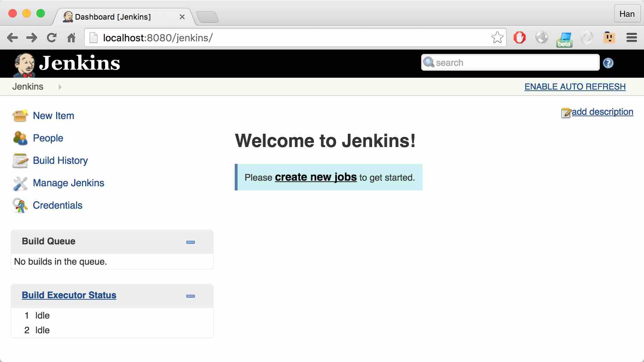Viewport: 644px width, 362px height.
Task: Click the Build Executor Status link
Action: (x=69, y=295)
